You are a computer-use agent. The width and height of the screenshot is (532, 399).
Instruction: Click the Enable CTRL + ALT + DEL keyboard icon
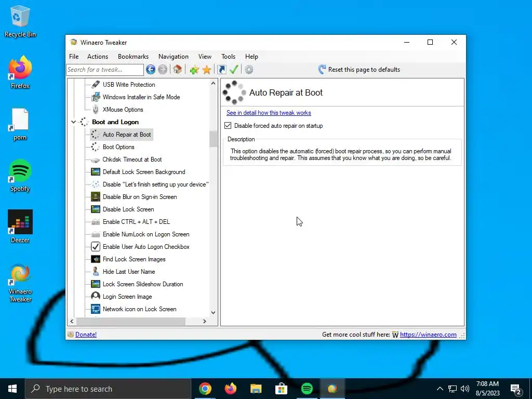pos(96,222)
